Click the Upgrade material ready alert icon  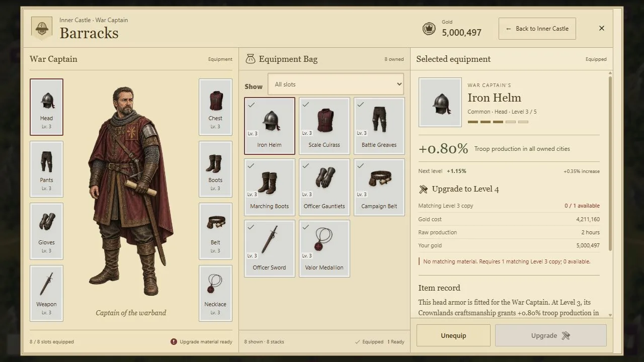click(174, 342)
